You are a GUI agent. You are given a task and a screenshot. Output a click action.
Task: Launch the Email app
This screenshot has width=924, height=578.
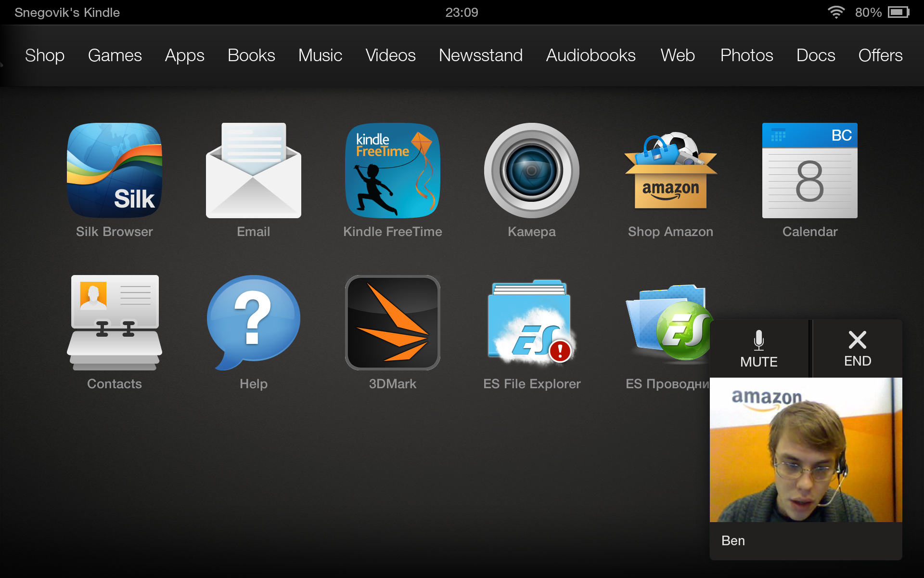pos(254,171)
